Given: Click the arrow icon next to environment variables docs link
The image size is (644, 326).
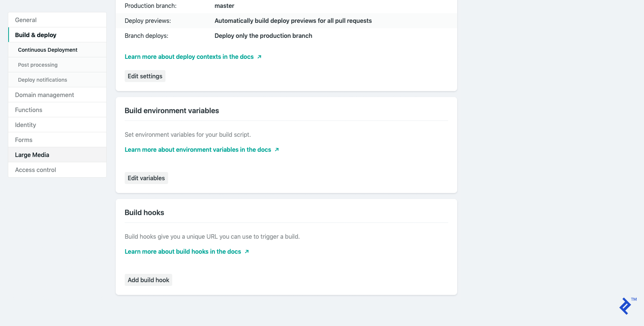Looking at the screenshot, I should (277, 149).
